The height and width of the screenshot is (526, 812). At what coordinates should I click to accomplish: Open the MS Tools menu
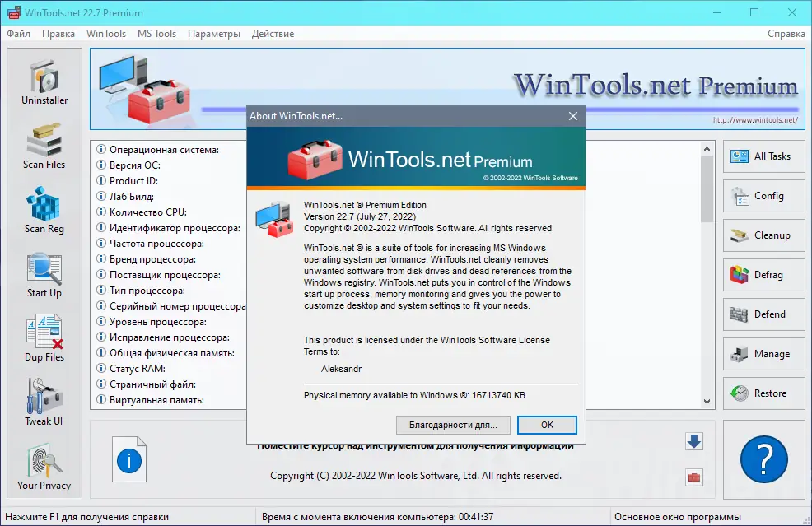point(157,34)
